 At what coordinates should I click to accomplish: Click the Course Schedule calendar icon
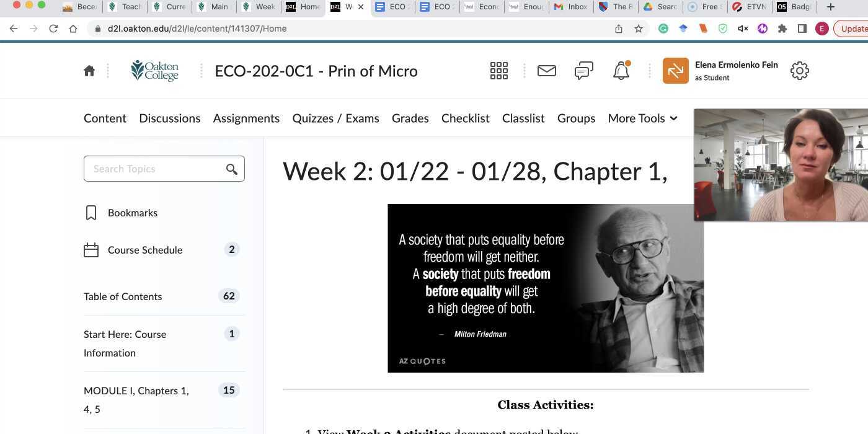tap(91, 249)
